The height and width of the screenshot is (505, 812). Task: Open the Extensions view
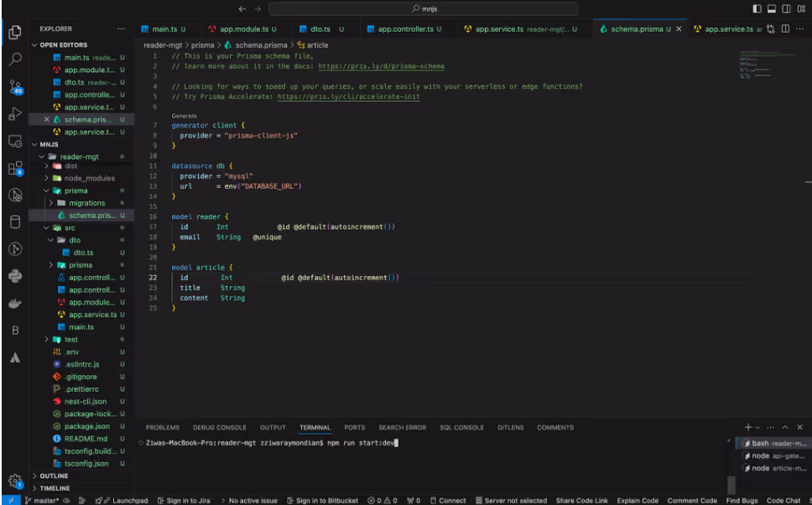(x=15, y=168)
